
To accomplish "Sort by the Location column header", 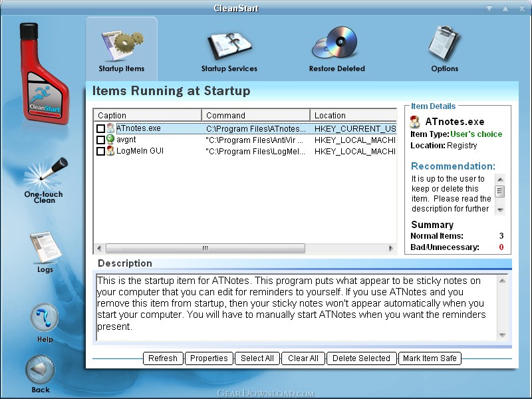I will pyautogui.click(x=353, y=115).
